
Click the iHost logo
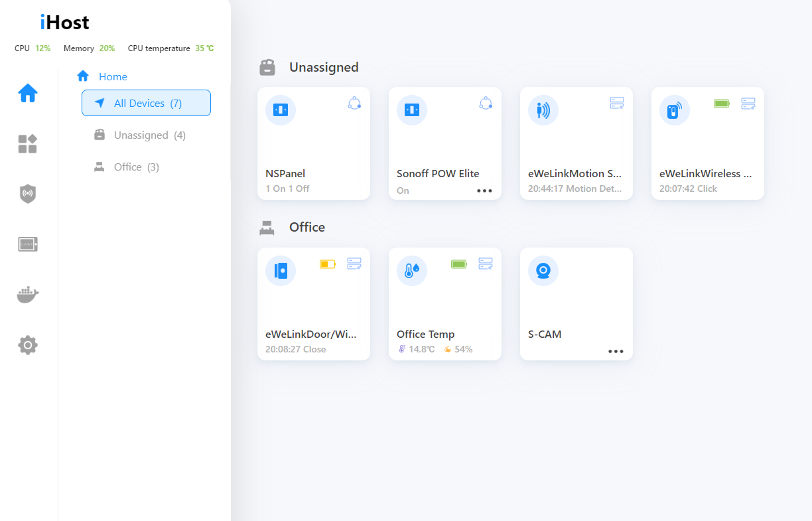(64, 23)
